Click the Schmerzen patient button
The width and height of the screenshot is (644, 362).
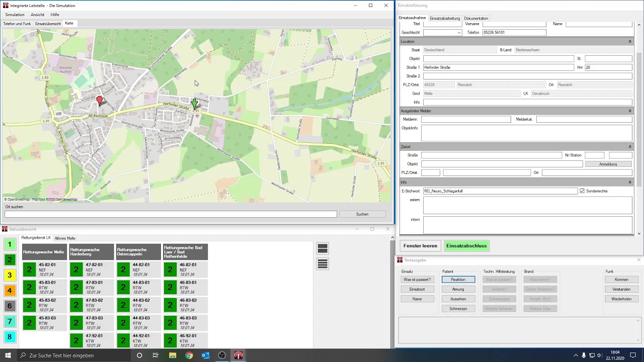(458, 309)
